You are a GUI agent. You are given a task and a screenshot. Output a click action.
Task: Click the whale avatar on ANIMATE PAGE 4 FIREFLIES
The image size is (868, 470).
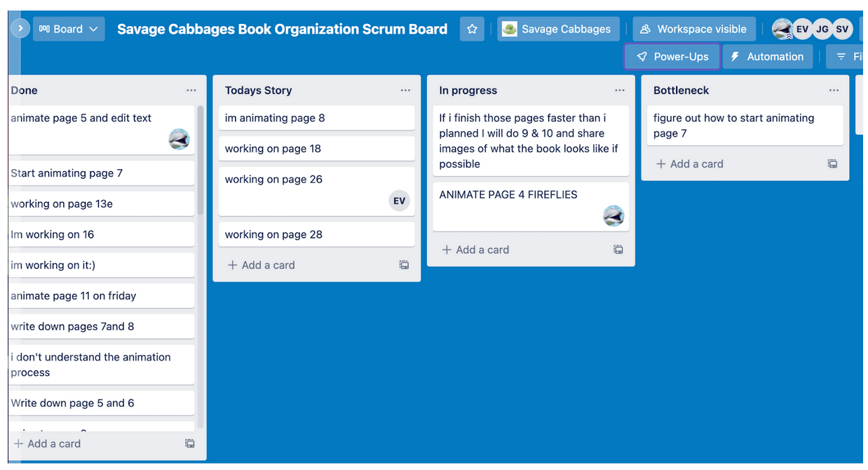tap(613, 216)
